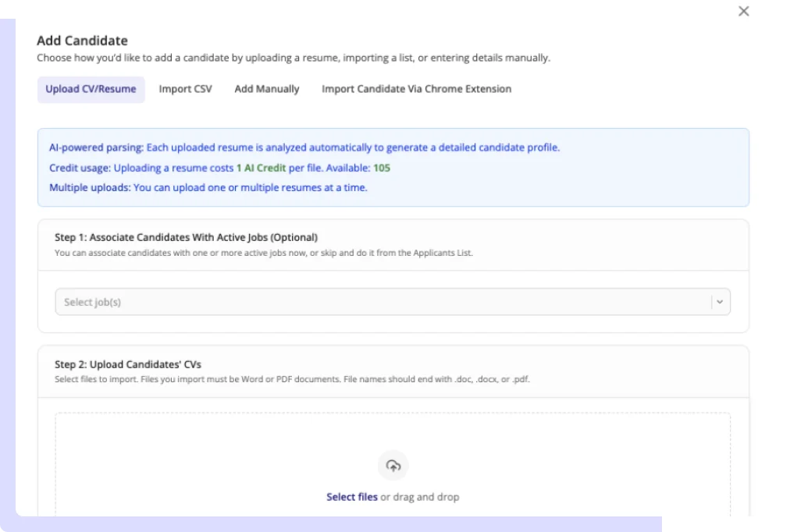This screenshot has height=532, width=790.
Task: Click the Select files link
Action: point(351,497)
